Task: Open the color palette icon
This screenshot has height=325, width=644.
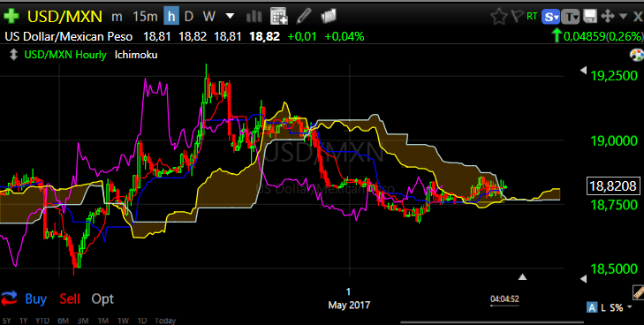Action: [x=636, y=55]
